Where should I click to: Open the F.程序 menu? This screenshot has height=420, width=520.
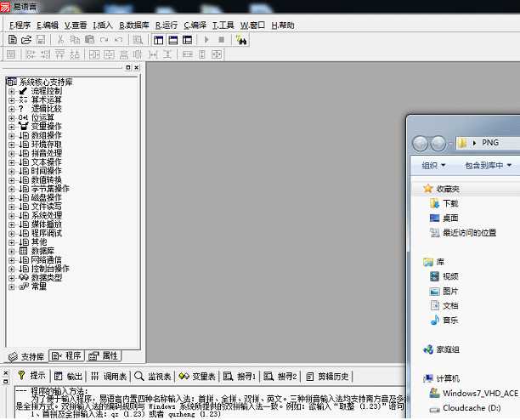tap(20, 26)
